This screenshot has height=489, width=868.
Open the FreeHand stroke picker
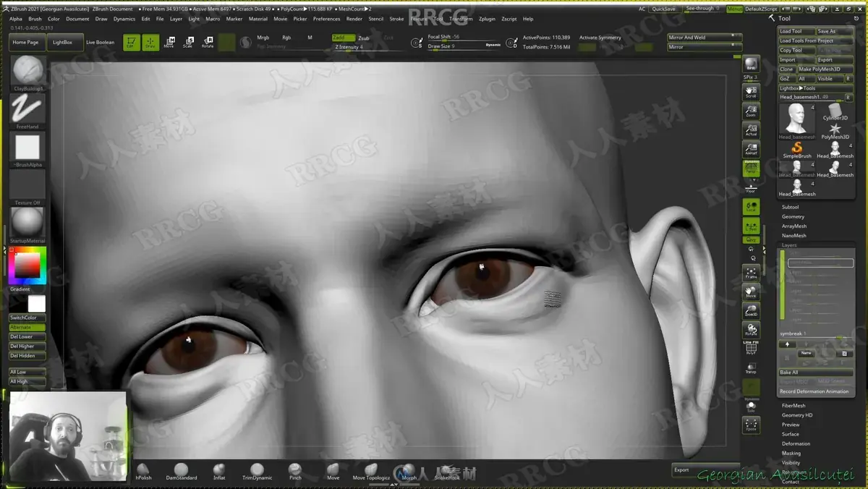[27, 110]
